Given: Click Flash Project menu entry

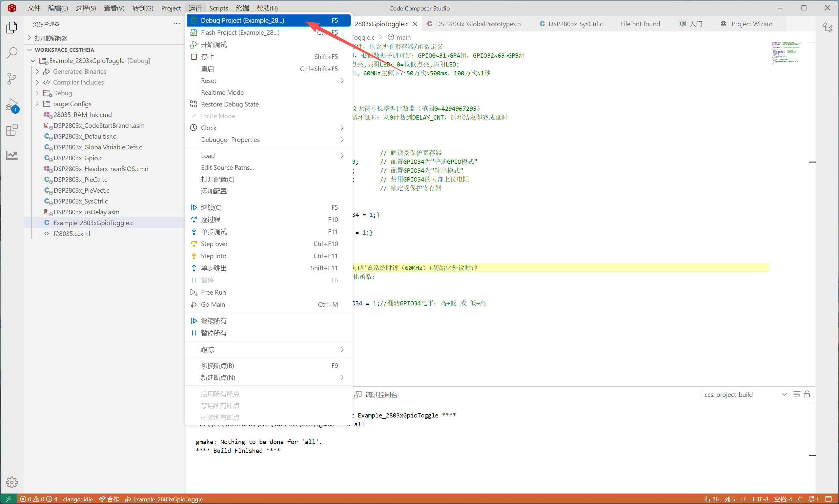Looking at the screenshot, I should pyautogui.click(x=240, y=32).
